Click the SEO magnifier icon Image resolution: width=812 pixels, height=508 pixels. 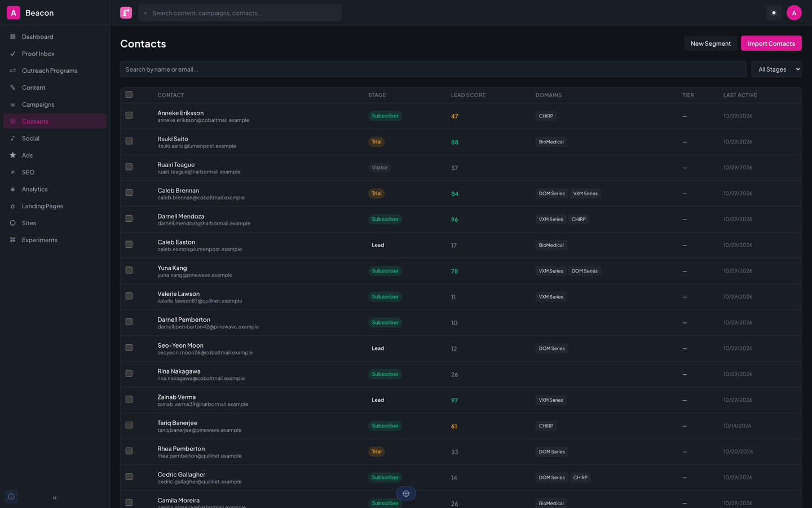tap(12, 172)
